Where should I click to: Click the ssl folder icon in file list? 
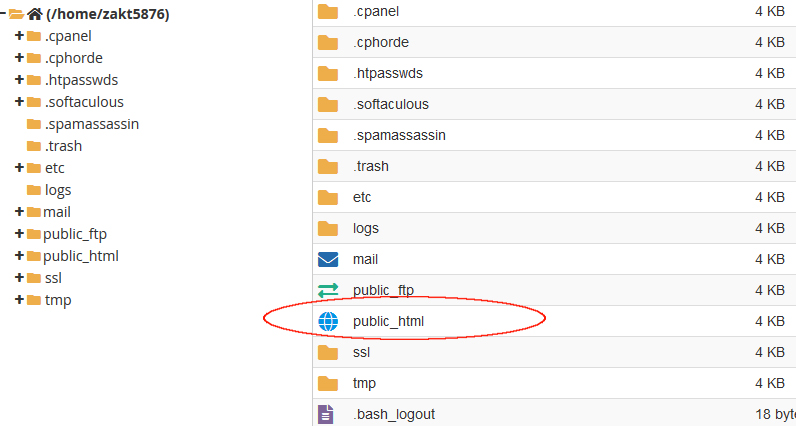click(328, 352)
